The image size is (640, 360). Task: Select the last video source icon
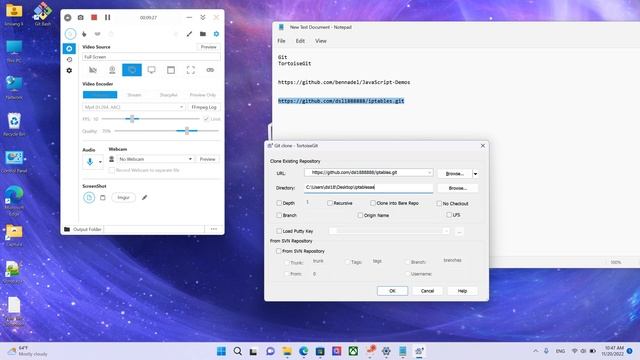tap(210, 70)
